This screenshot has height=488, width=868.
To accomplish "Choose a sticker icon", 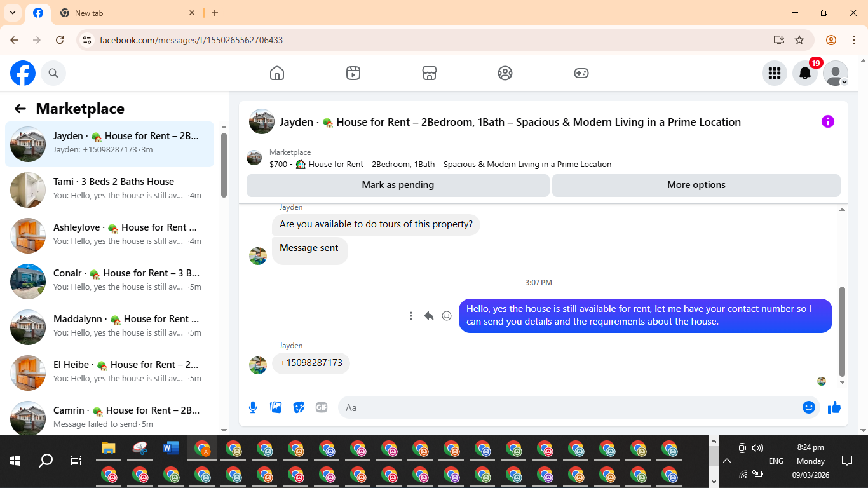I will pyautogui.click(x=299, y=407).
